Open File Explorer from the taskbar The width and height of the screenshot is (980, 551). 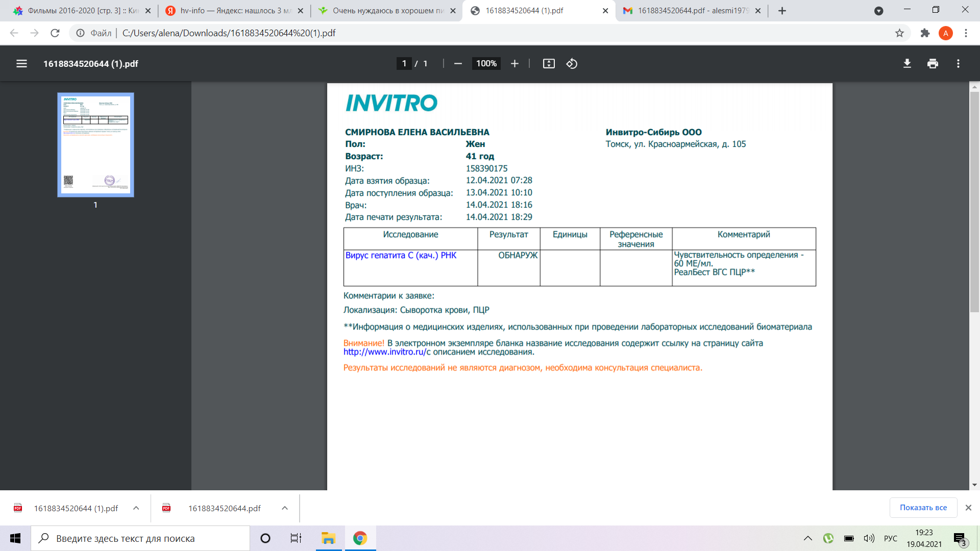click(x=328, y=538)
